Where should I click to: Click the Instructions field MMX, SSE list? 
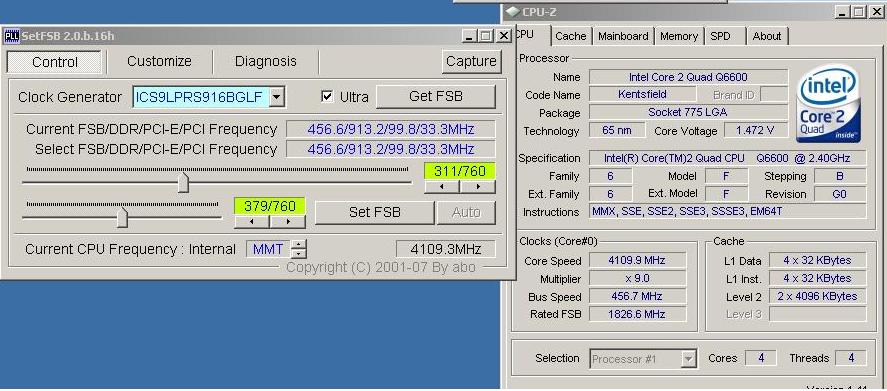click(727, 212)
